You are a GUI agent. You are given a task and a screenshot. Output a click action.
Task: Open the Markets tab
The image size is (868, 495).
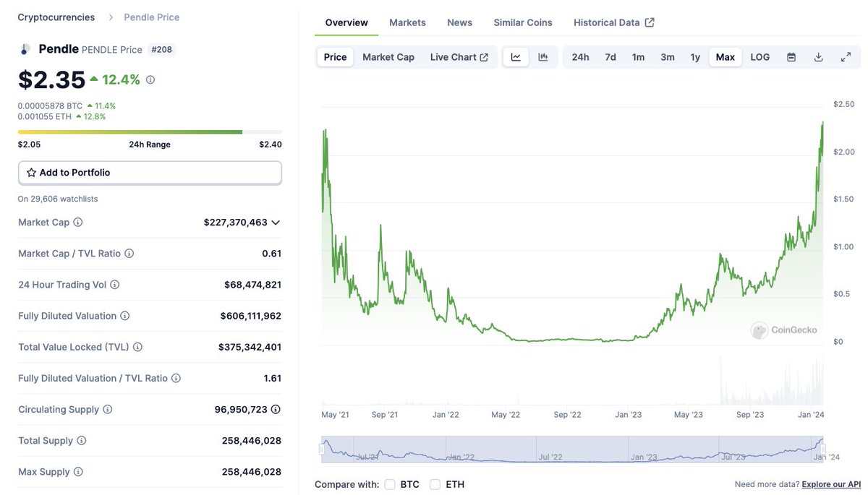[407, 22]
